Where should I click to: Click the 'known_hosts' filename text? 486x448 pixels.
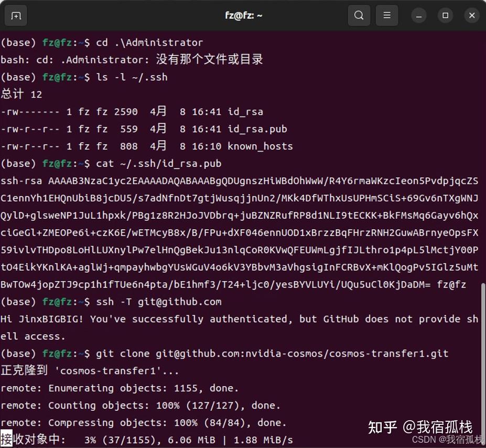pyautogui.click(x=260, y=146)
